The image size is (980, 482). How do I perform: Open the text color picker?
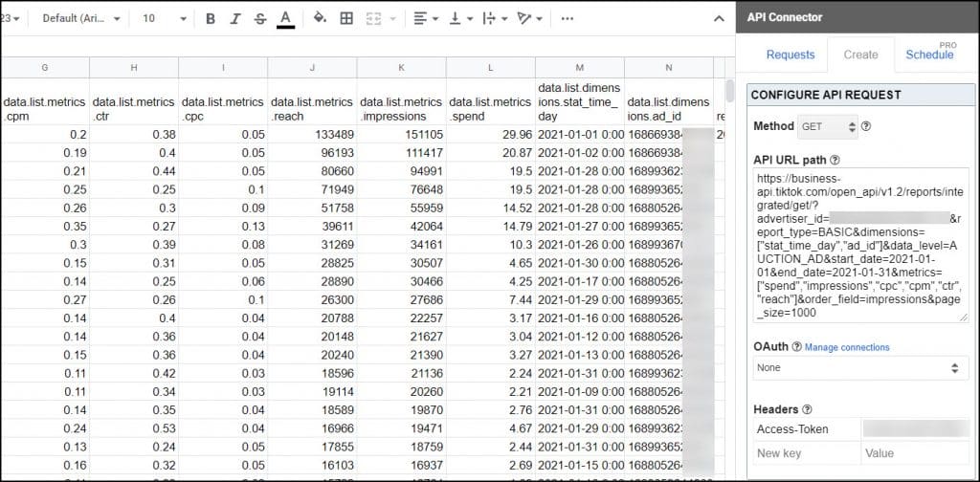tap(285, 19)
